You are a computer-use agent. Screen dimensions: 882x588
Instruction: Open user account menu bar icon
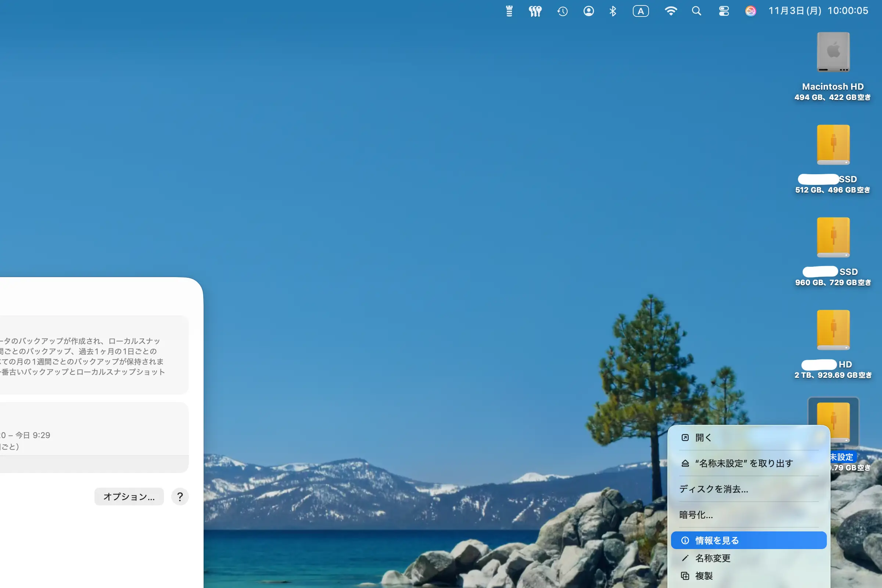(x=588, y=11)
